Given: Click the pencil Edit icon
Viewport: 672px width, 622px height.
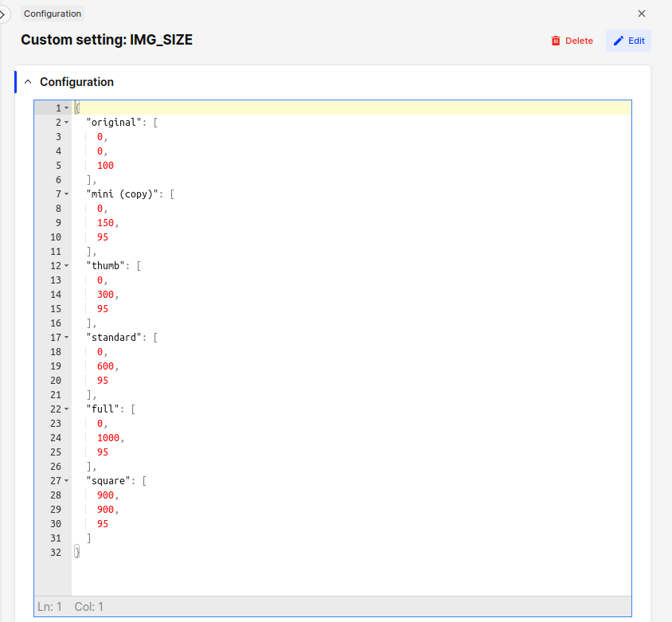Looking at the screenshot, I should click(619, 41).
